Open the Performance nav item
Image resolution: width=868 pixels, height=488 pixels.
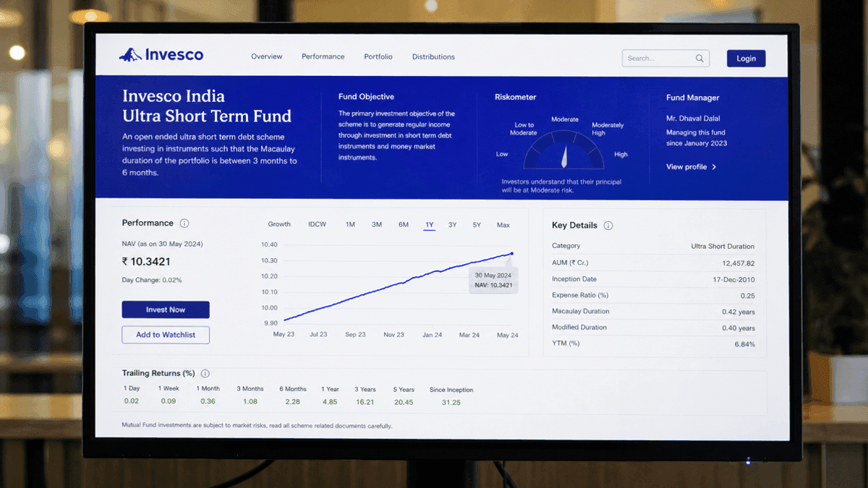click(323, 56)
